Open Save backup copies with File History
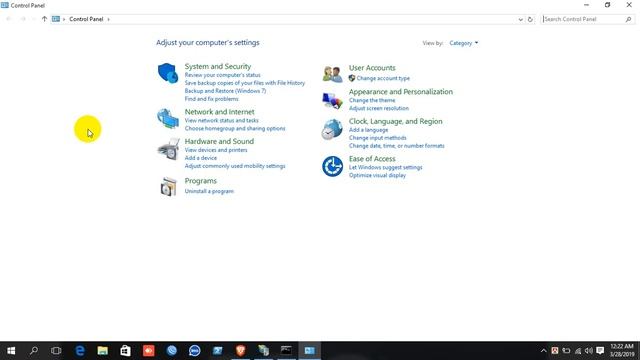 coord(244,83)
